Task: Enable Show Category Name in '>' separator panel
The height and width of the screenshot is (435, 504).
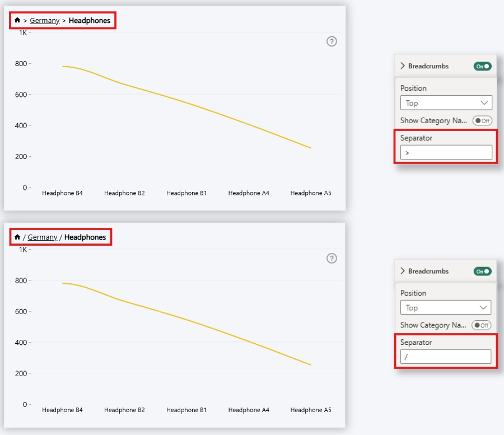Action: click(x=482, y=121)
